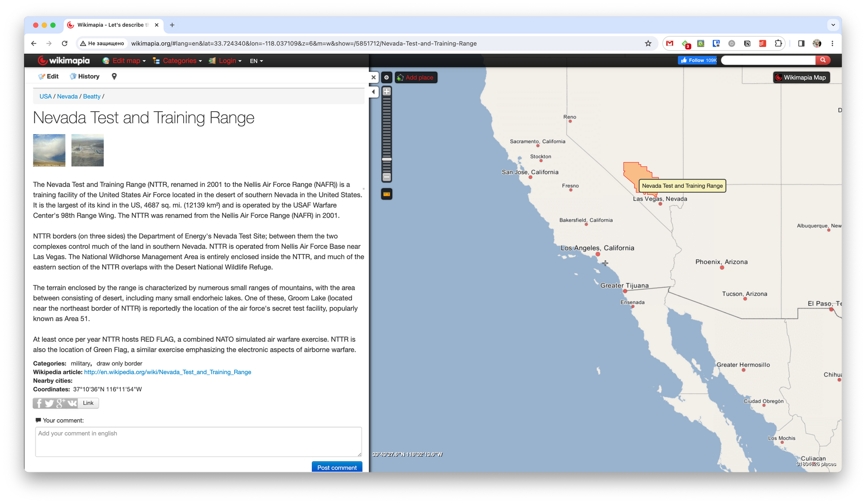The height and width of the screenshot is (504, 866).
Task: Click the location pin icon next to History
Action: click(114, 77)
